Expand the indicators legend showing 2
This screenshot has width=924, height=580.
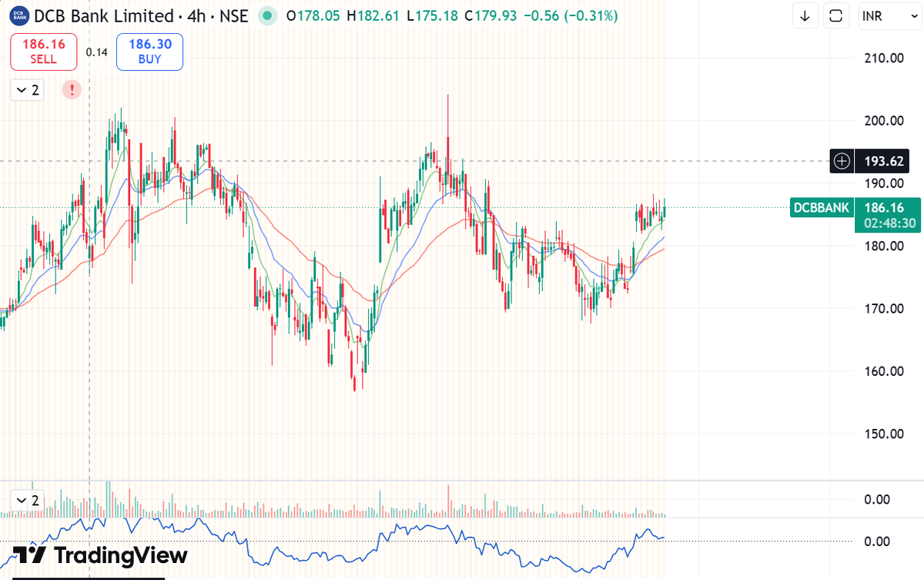[27, 90]
